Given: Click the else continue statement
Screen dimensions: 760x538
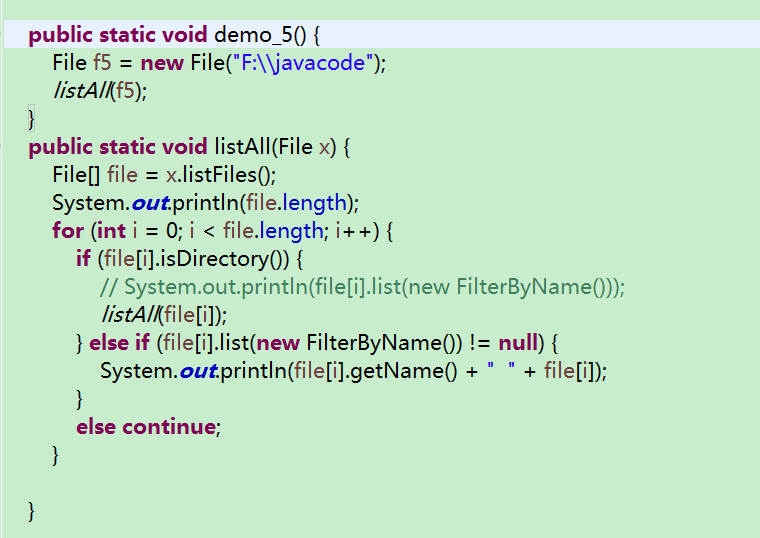Looking at the screenshot, I should click(148, 427).
